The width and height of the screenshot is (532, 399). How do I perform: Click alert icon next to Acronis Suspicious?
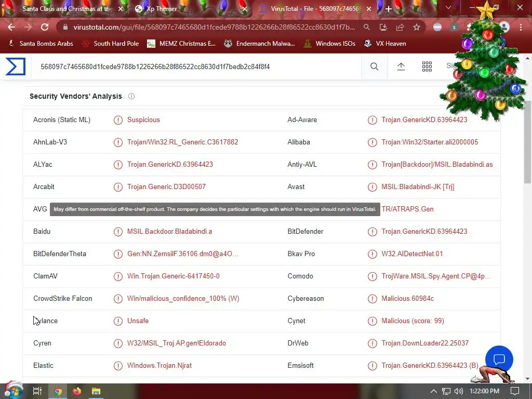click(x=118, y=120)
